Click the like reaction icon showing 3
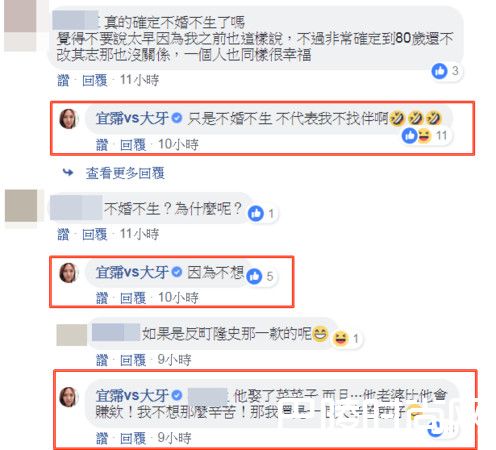Image resolution: width=496 pixels, height=450 pixels. (439, 71)
